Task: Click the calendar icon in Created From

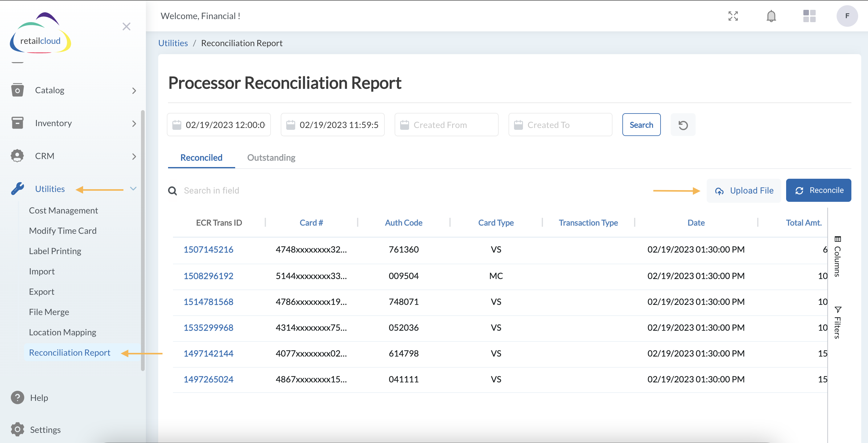Action: pos(406,124)
